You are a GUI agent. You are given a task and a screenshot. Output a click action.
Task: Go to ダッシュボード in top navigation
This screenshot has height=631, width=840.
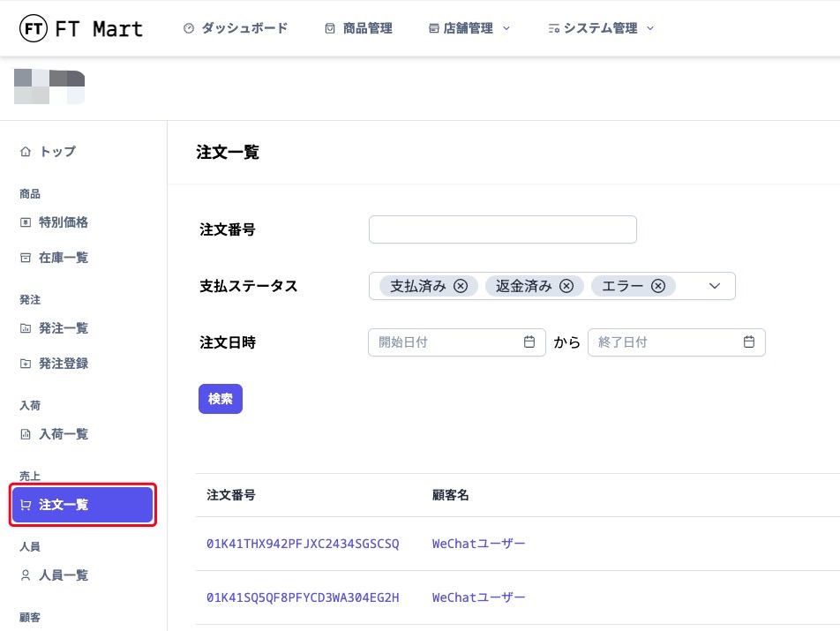pyautogui.click(x=236, y=28)
